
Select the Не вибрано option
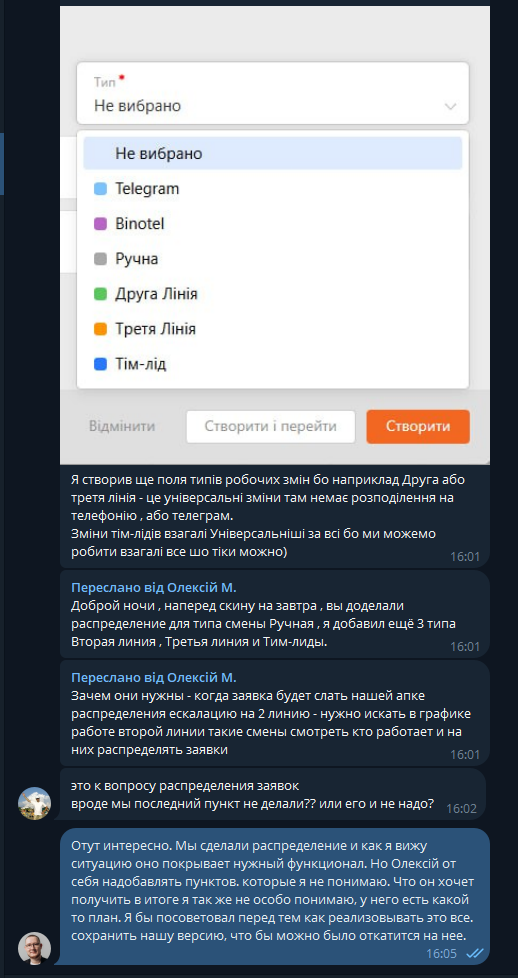(x=273, y=153)
